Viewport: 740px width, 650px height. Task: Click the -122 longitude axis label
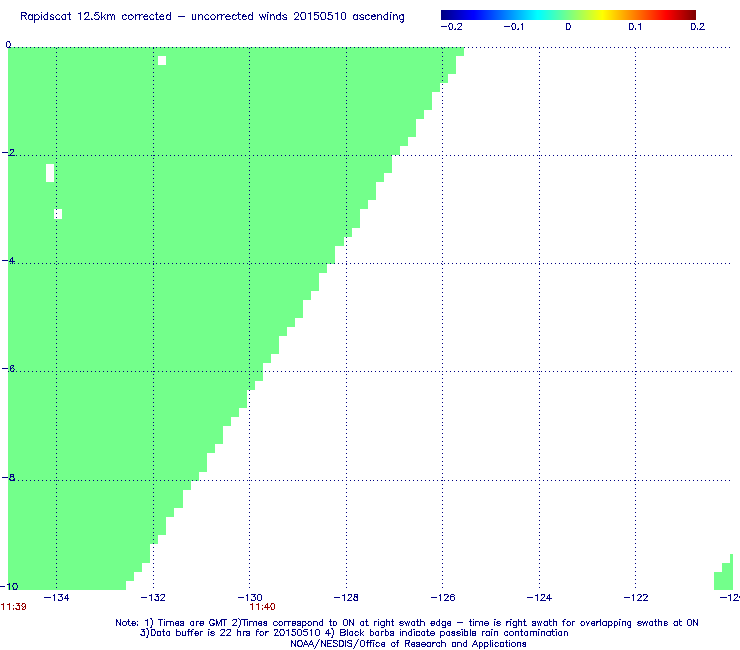(x=636, y=598)
